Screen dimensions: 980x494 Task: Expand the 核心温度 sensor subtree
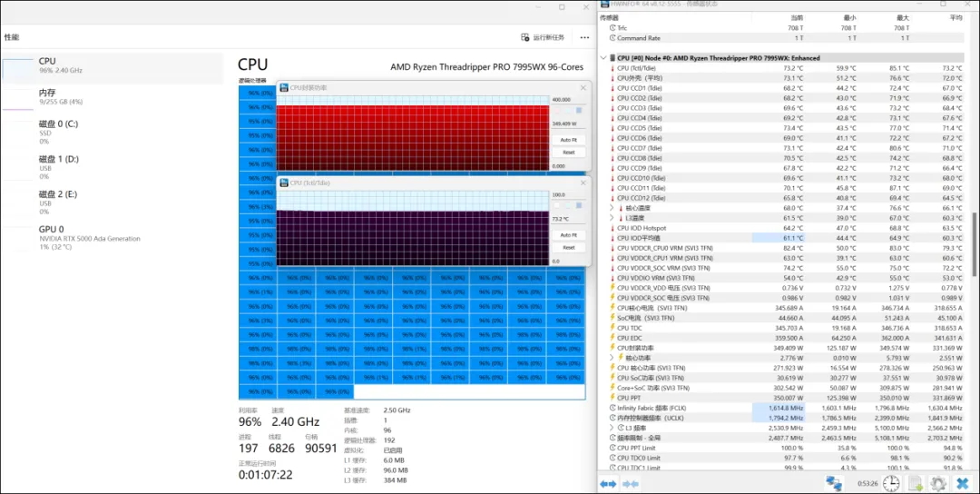pyautogui.click(x=612, y=208)
